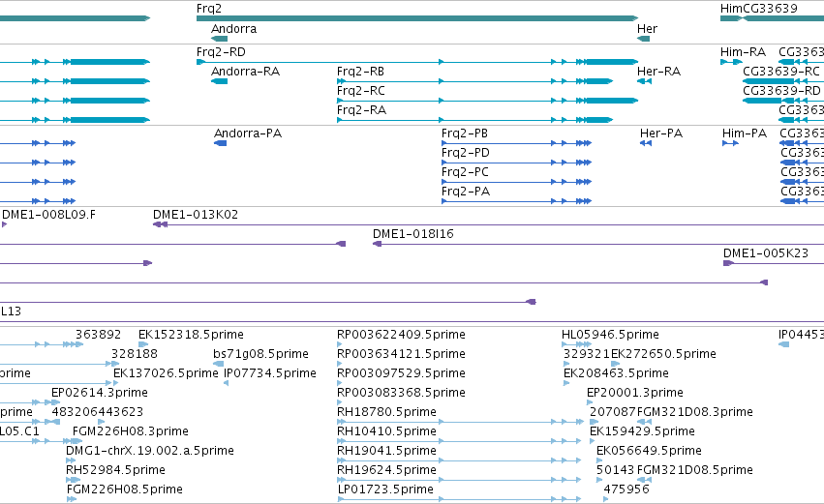The height and width of the screenshot is (504, 824).
Task: Click the Andorra gene arrow glyph
Action: click(219, 39)
